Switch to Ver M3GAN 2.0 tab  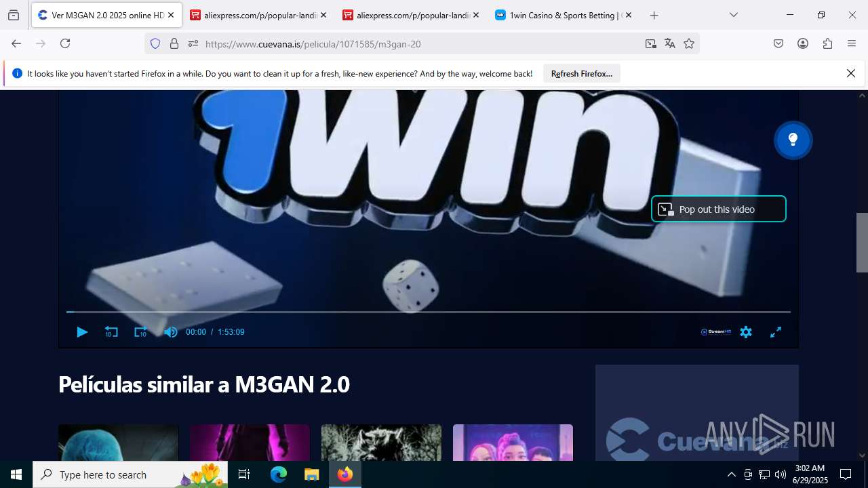point(105,15)
